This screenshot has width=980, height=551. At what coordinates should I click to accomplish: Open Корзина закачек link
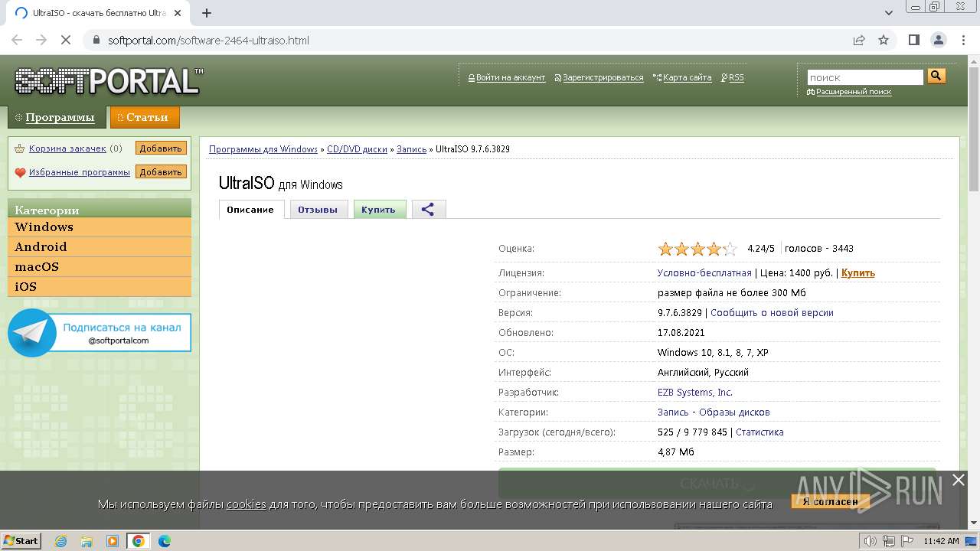[67, 148]
